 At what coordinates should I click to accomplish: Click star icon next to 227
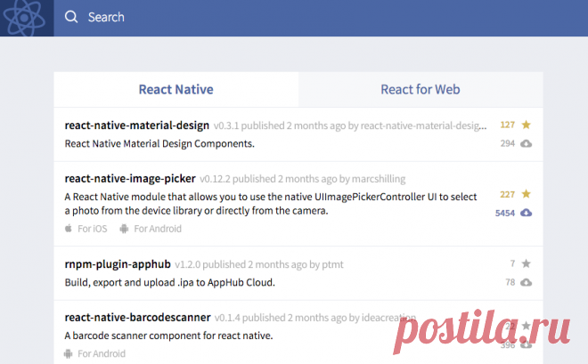[527, 194]
